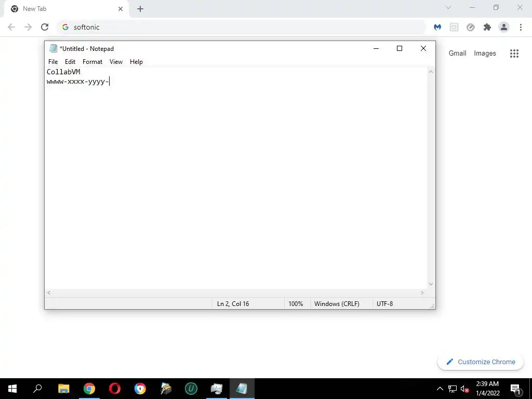Open the shield browser taskbar icon
This screenshot has width=532, height=399.
[140, 389]
